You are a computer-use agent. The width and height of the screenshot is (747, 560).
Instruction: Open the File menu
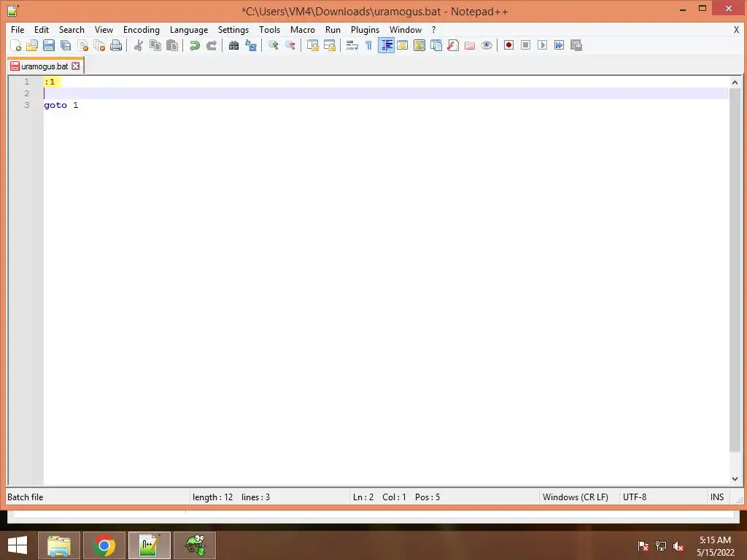click(18, 29)
